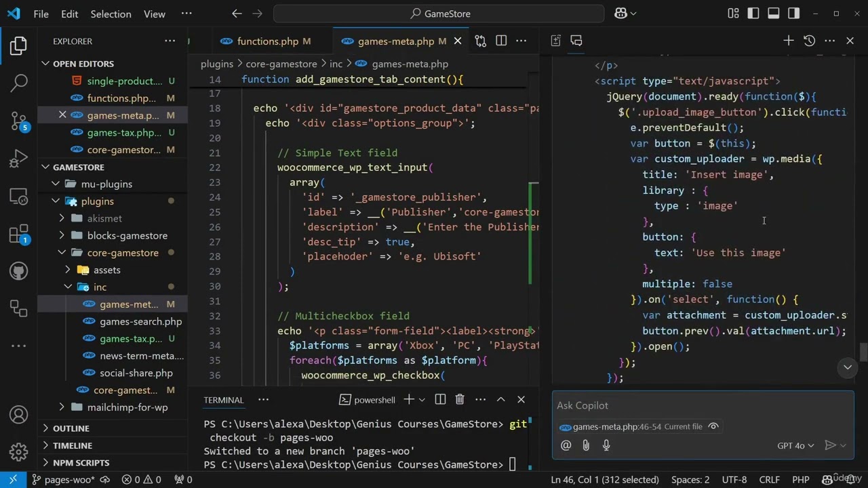The width and height of the screenshot is (868, 488).
Task: Send the Copilot chat message
Action: click(x=830, y=445)
